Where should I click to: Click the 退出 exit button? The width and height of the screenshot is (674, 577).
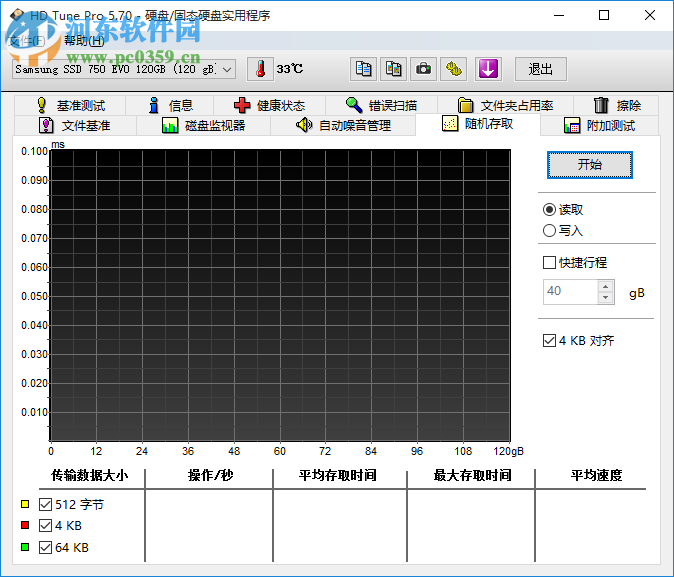click(x=541, y=69)
